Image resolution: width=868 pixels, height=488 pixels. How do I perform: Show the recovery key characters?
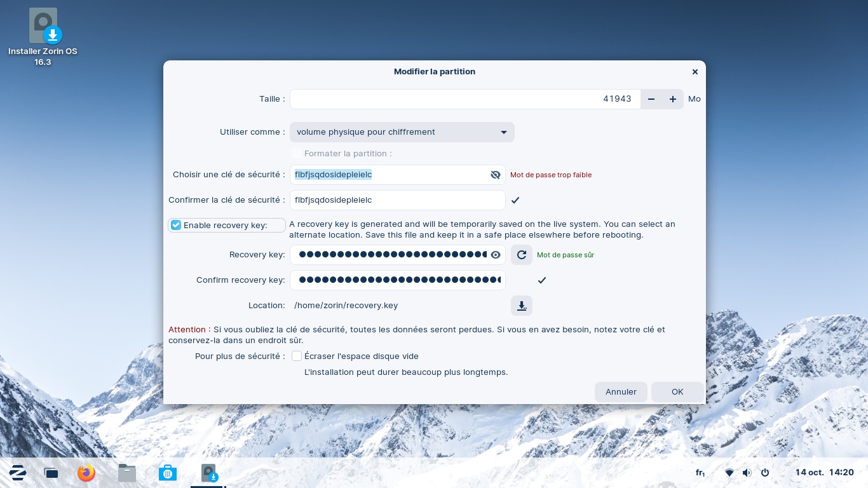tap(496, 255)
